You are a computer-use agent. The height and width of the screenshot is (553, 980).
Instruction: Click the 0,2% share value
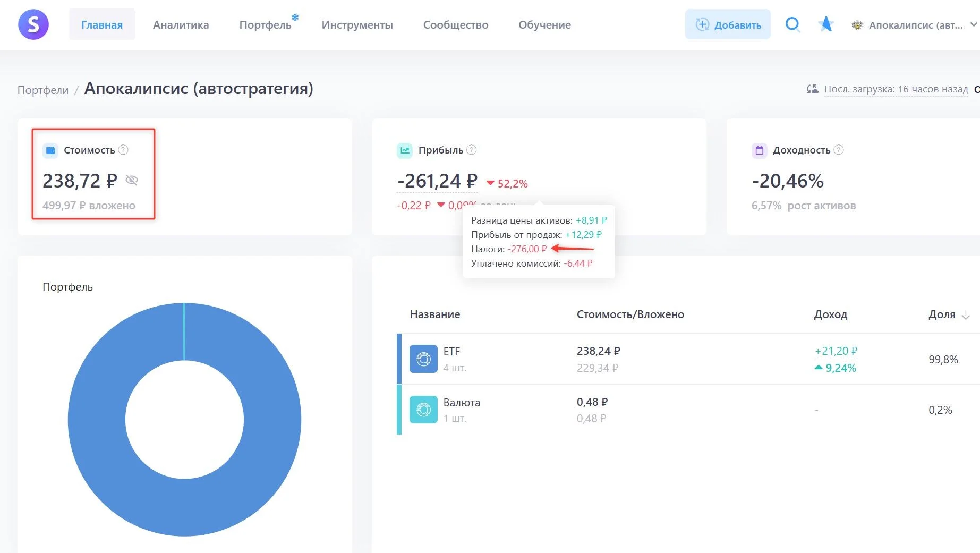click(x=940, y=410)
